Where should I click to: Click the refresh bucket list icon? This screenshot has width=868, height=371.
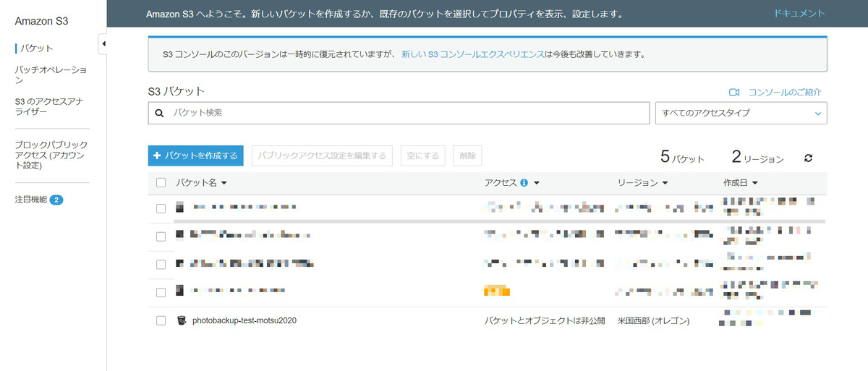(x=809, y=157)
